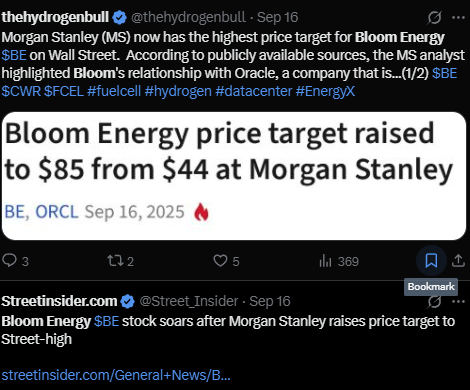Screen dimensions: 470x390
Task: Reply to thehydrogenbull's Bloom Energy post
Action: [x=15, y=261]
